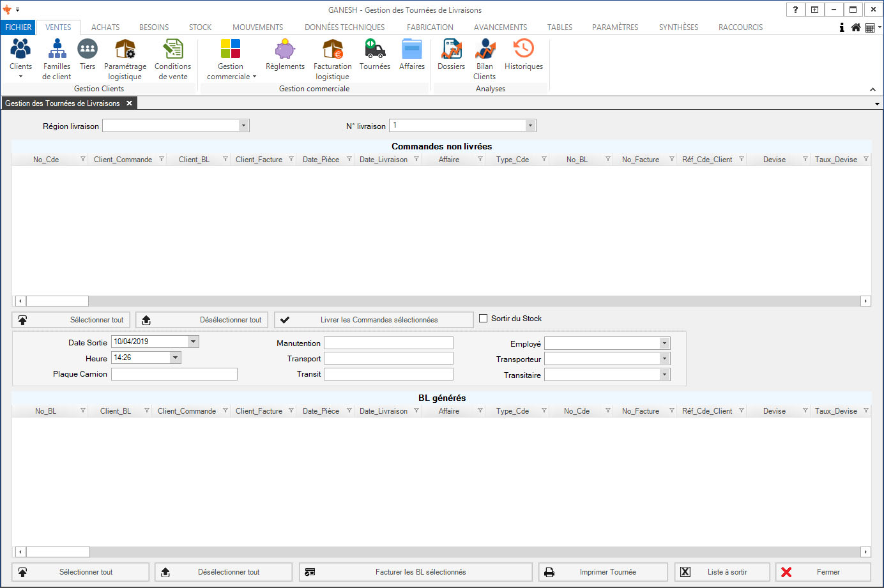Expand the Région livraison dropdown
Screen dimensions: 884x588
point(243,126)
